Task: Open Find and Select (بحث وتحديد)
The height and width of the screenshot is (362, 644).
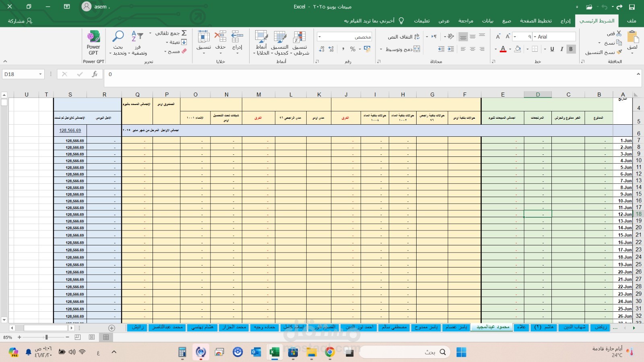Action: coord(118,43)
